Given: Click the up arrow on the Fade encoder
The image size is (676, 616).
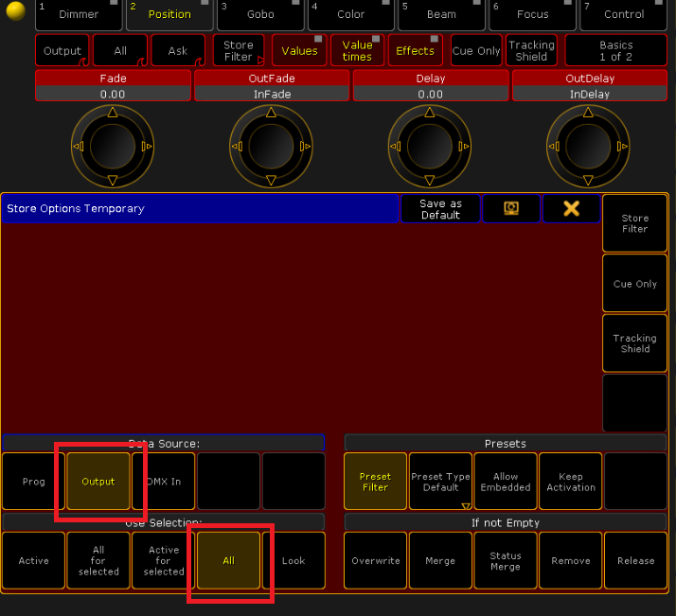Looking at the screenshot, I should 113,113.
